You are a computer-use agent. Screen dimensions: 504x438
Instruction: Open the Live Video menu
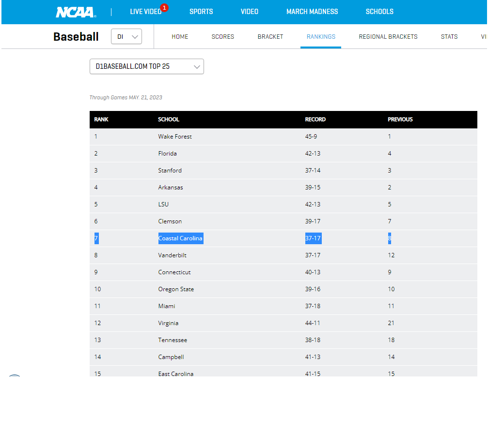click(145, 12)
